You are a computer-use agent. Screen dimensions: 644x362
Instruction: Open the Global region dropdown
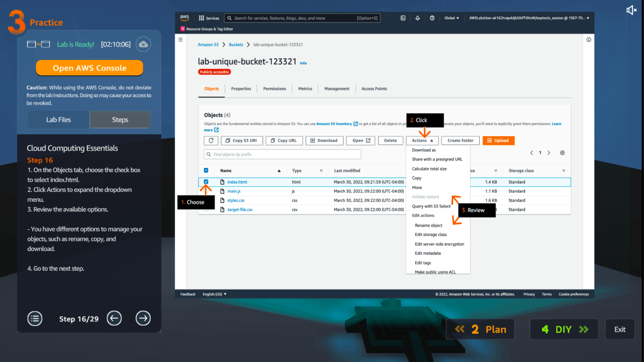451,18
